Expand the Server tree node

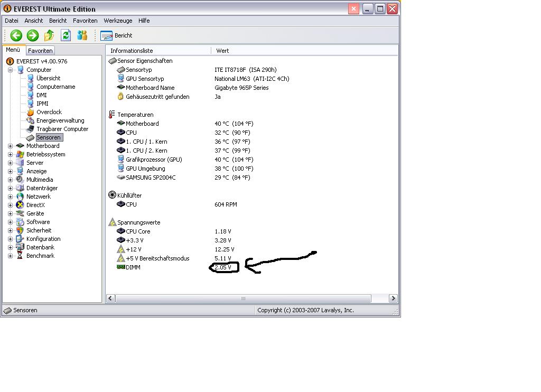point(11,163)
